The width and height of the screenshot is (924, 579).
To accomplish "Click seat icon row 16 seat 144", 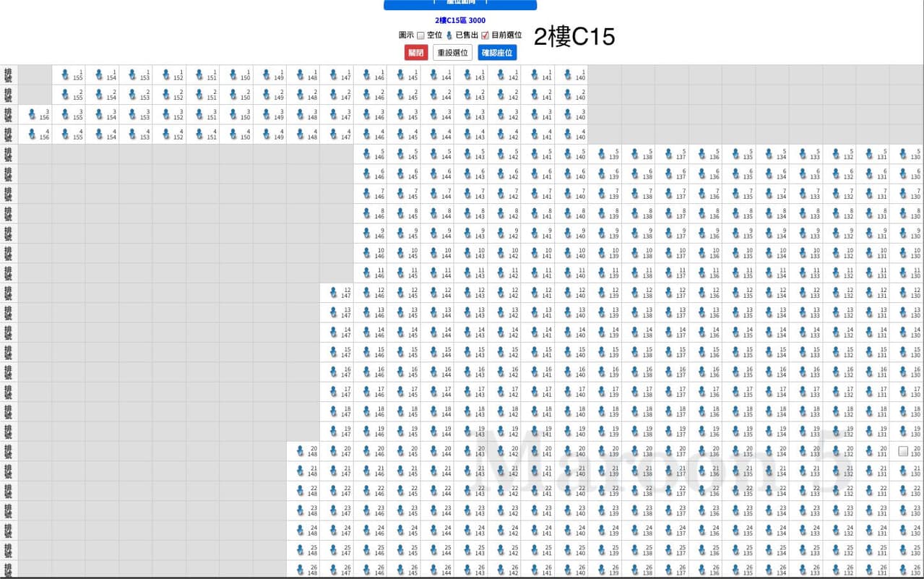I will click(x=435, y=372).
